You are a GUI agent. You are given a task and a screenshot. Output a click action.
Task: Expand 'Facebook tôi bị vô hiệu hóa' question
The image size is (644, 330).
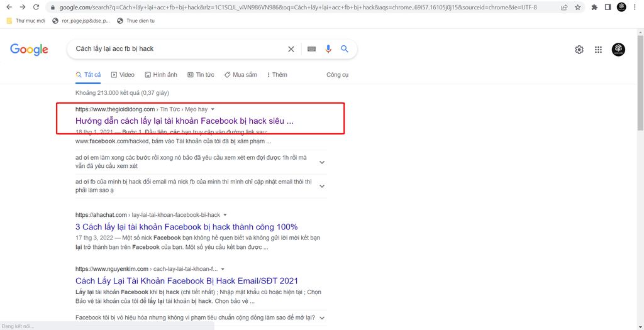coord(322,318)
